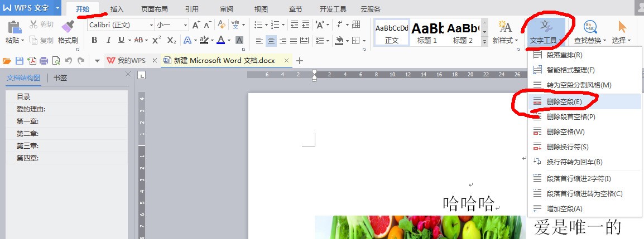Click the insert table grid icon

coord(356,25)
